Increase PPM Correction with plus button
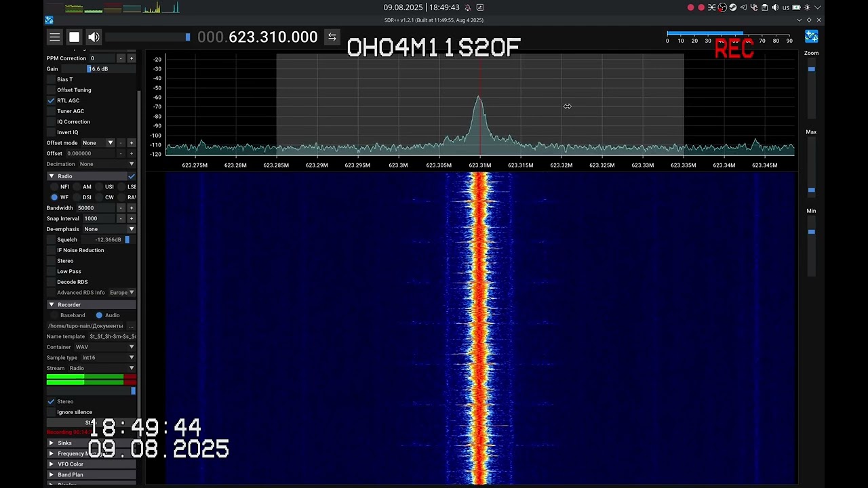The width and height of the screenshot is (868, 488). [x=132, y=58]
